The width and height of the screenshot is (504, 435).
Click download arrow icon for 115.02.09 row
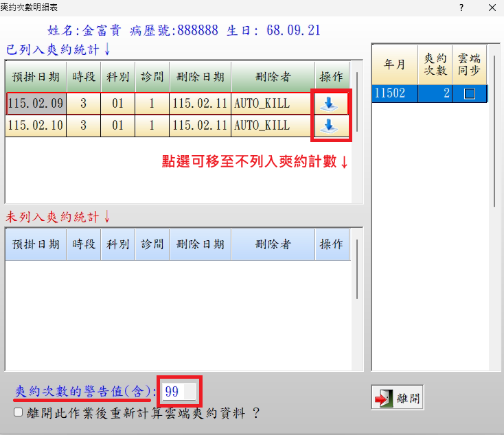330,104
